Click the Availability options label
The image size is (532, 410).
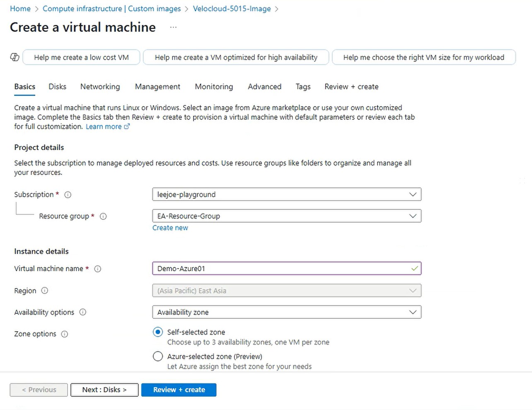[x=44, y=312]
